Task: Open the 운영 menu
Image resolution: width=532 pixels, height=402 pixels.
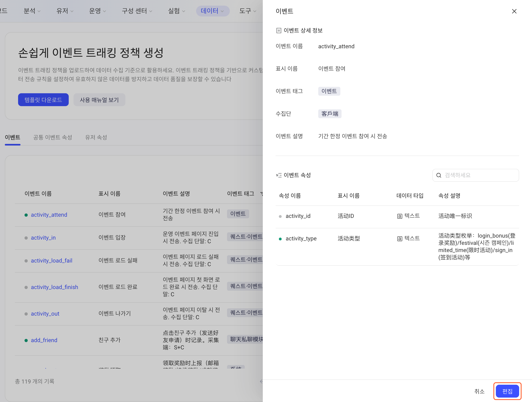Action: (97, 11)
